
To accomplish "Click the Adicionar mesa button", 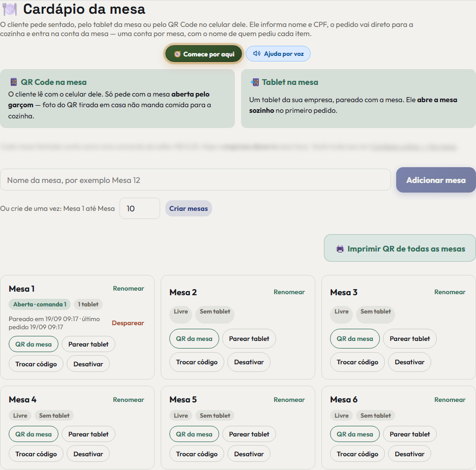I will pos(436,180).
